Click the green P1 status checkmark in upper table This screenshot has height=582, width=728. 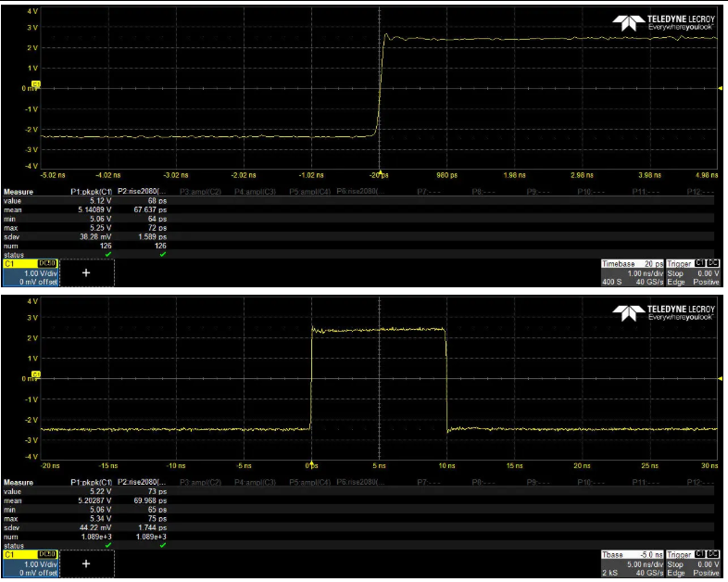point(107,254)
